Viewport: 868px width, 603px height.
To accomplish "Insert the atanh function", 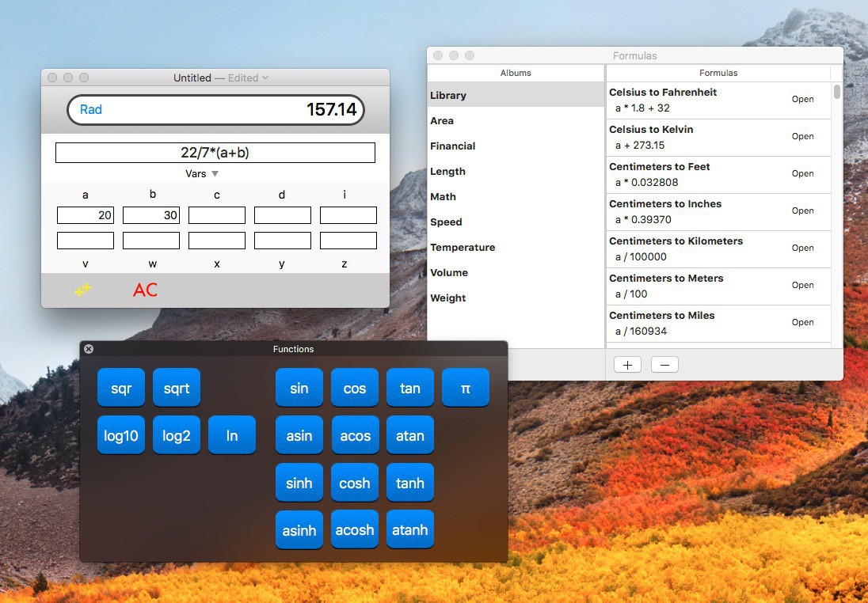I will [409, 530].
